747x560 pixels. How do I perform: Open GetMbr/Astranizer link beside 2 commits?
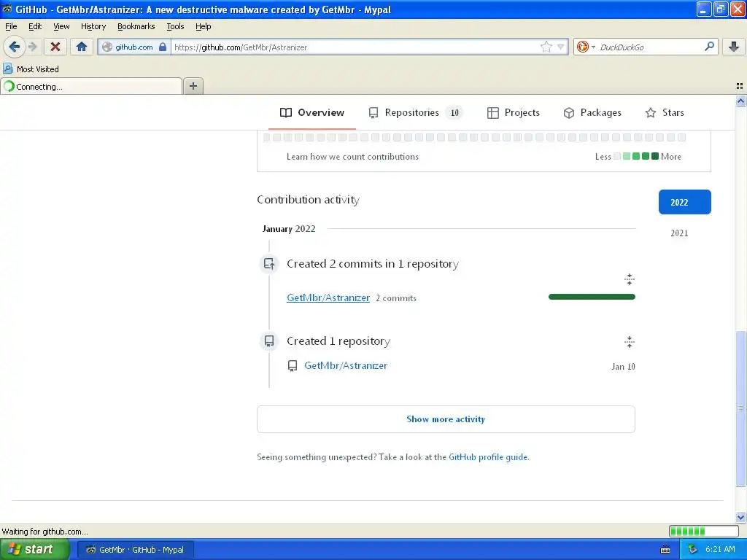point(328,297)
